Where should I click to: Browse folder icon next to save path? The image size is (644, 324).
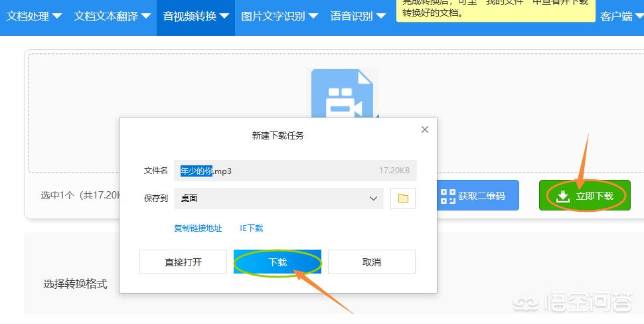point(403,199)
